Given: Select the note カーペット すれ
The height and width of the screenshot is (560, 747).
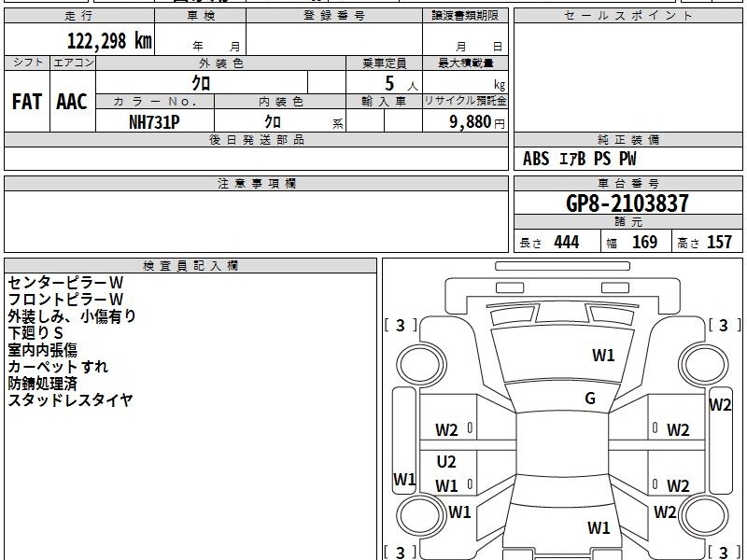Looking at the screenshot, I should (x=58, y=367).
